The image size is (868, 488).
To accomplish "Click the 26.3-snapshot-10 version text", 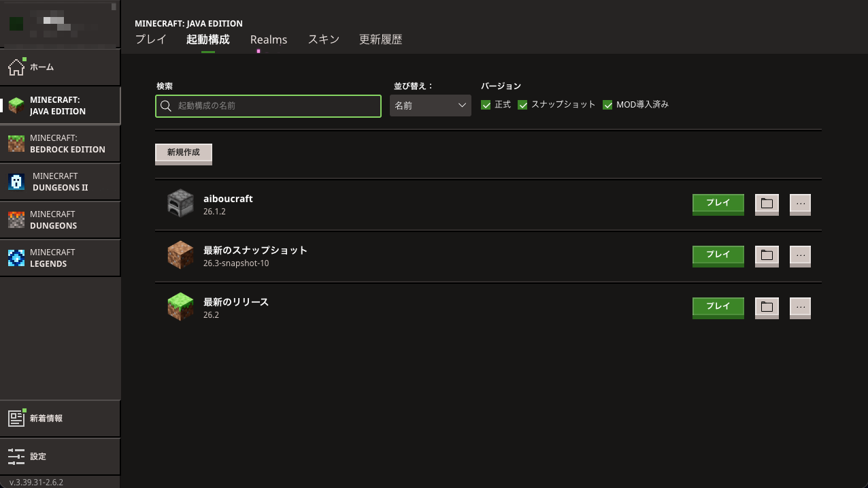I will point(236,263).
